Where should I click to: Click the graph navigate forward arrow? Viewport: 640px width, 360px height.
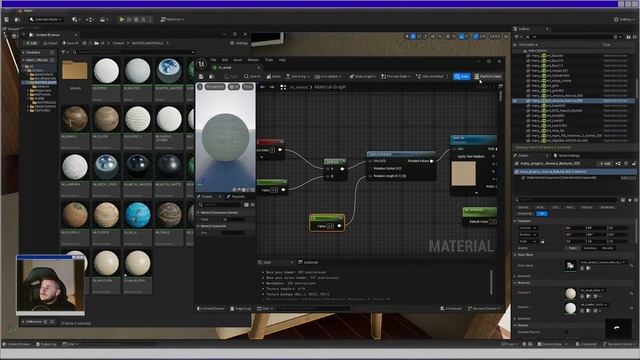coord(272,87)
